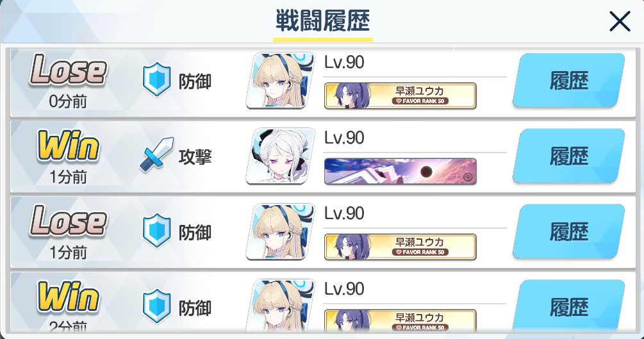644x339 pixels.
Task: Click the shield icon in third row
Action: (x=156, y=231)
